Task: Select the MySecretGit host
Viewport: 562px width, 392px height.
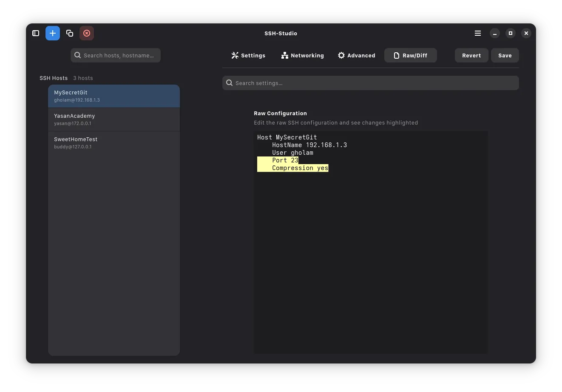Action: 114,96
